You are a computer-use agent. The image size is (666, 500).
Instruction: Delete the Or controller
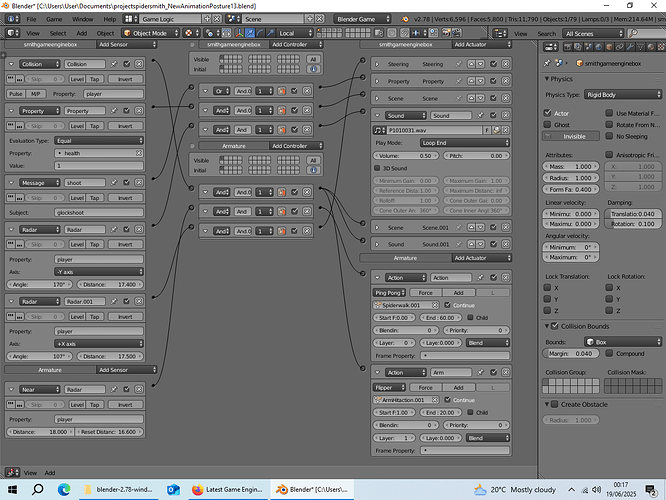pyautogui.click(x=307, y=91)
